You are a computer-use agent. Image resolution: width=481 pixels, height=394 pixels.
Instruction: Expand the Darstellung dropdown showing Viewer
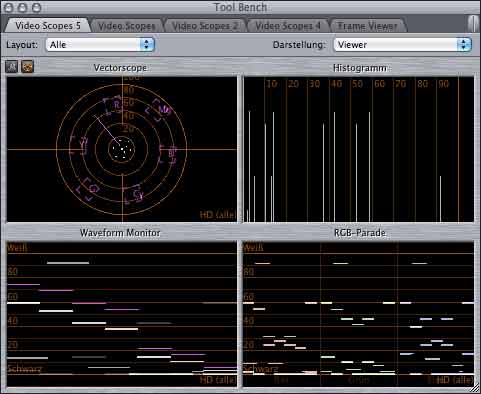pos(402,45)
